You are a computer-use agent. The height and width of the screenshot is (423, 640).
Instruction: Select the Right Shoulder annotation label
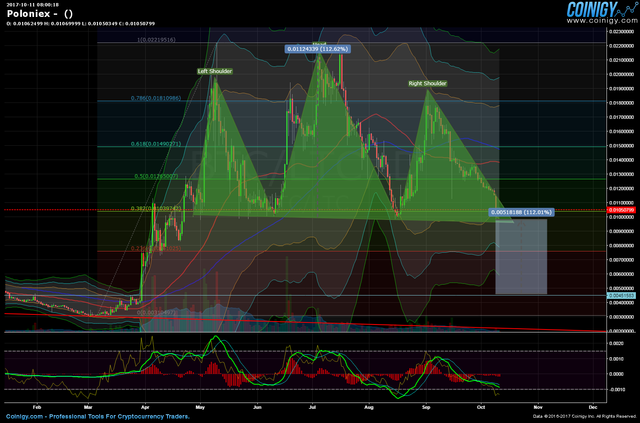[x=427, y=84]
